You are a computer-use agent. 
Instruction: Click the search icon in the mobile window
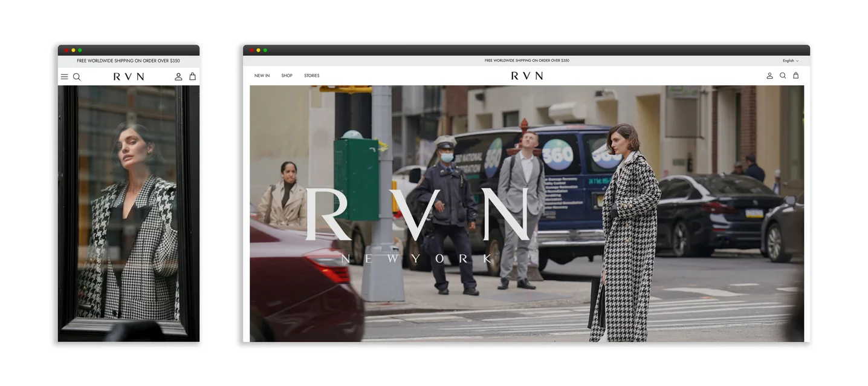(77, 77)
